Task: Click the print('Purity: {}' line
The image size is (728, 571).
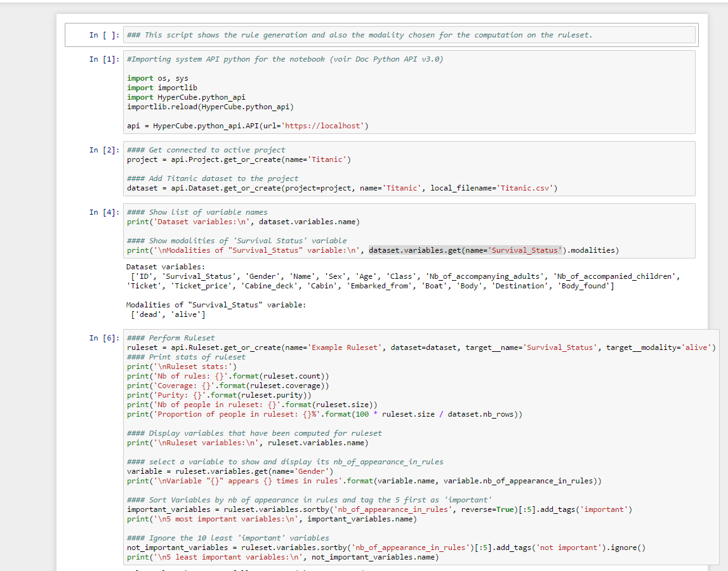Action: (x=219, y=395)
